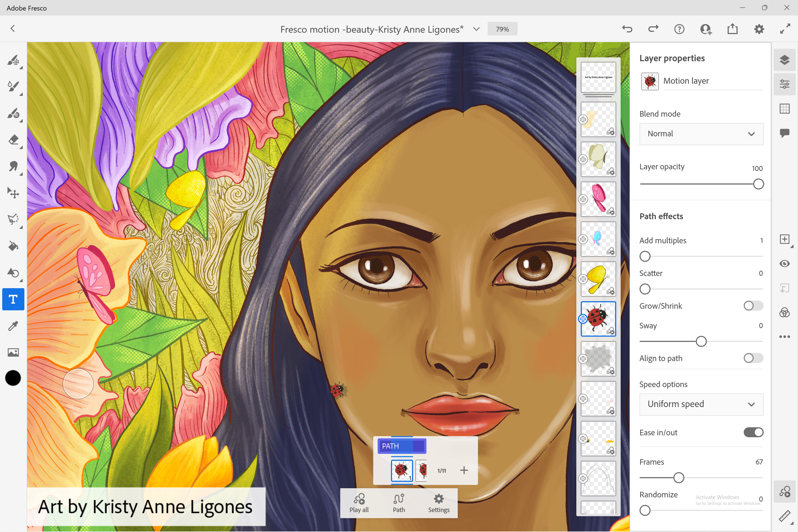
Task: Switch to Path settings in motion bar
Action: click(x=399, y=503)
